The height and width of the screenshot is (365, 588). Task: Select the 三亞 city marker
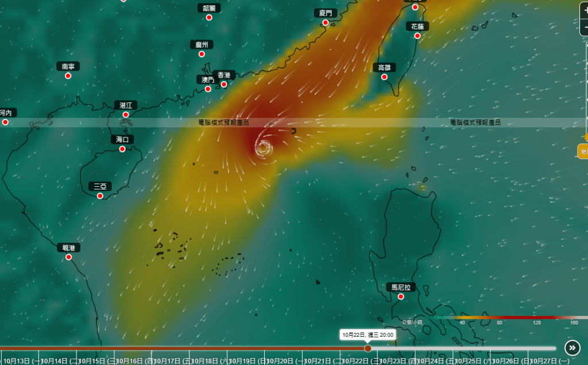(100, 196)
